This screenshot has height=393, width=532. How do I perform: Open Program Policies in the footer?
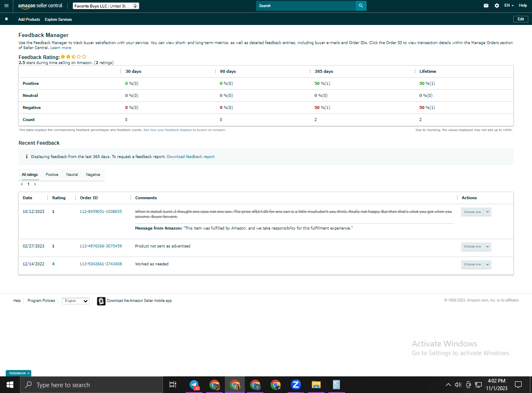(41, 301)
